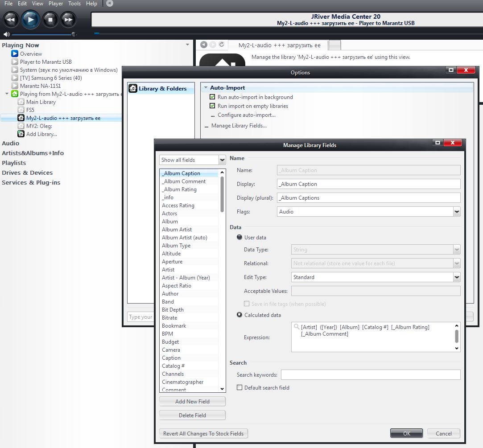This screenshot has width=483, height=448.
Task: Click the My2-L-audio library icon in tree
Action: (x=21, y=118)
